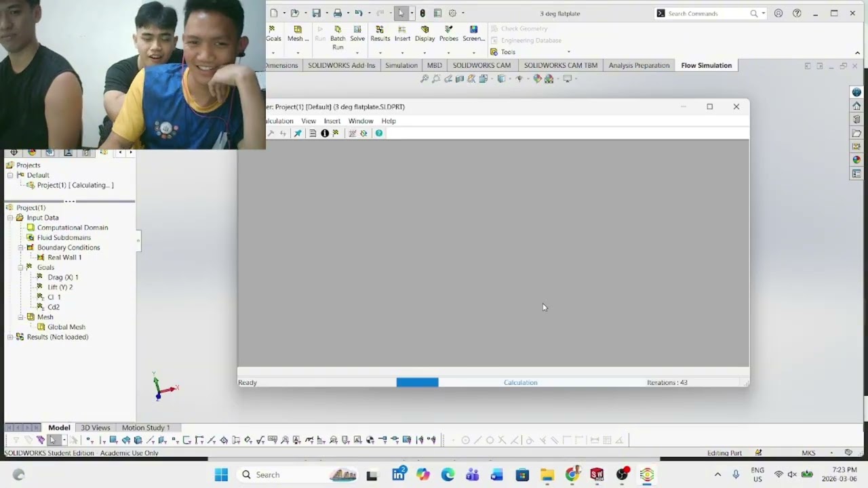
Task: Collapse the Goals tree node
Action: point(20,267)
